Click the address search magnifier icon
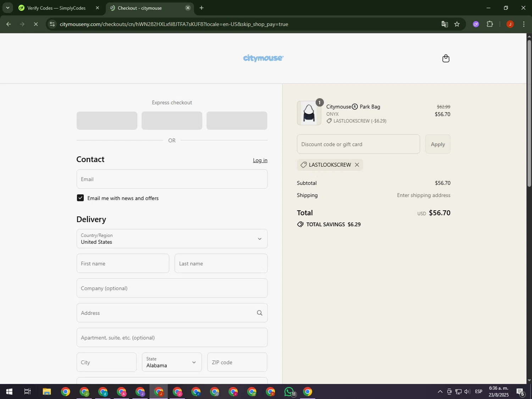 (x=260, y=313)
